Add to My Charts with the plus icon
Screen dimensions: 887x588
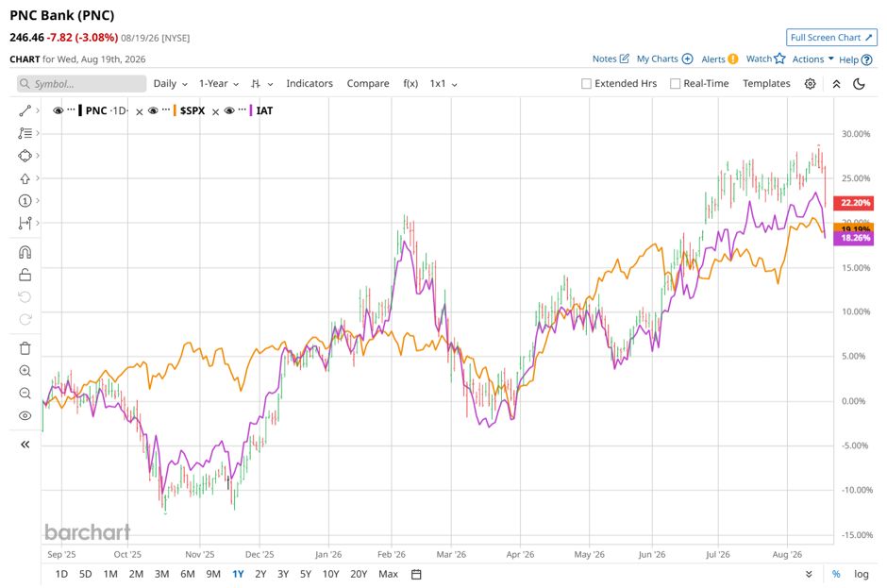pyautogui.click(x=687, y=59)
